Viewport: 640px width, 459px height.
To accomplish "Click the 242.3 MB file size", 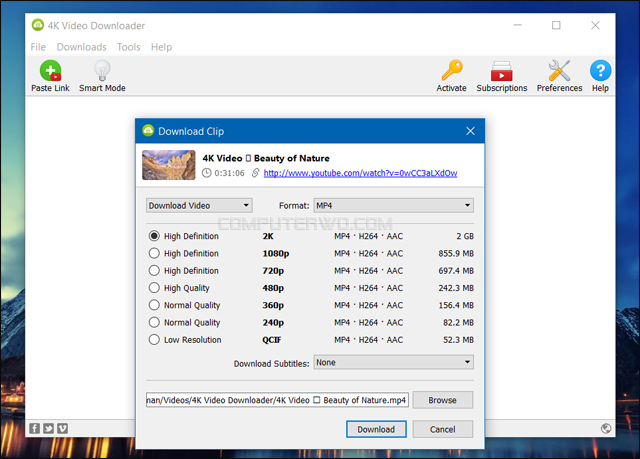I will coord(456,288).
